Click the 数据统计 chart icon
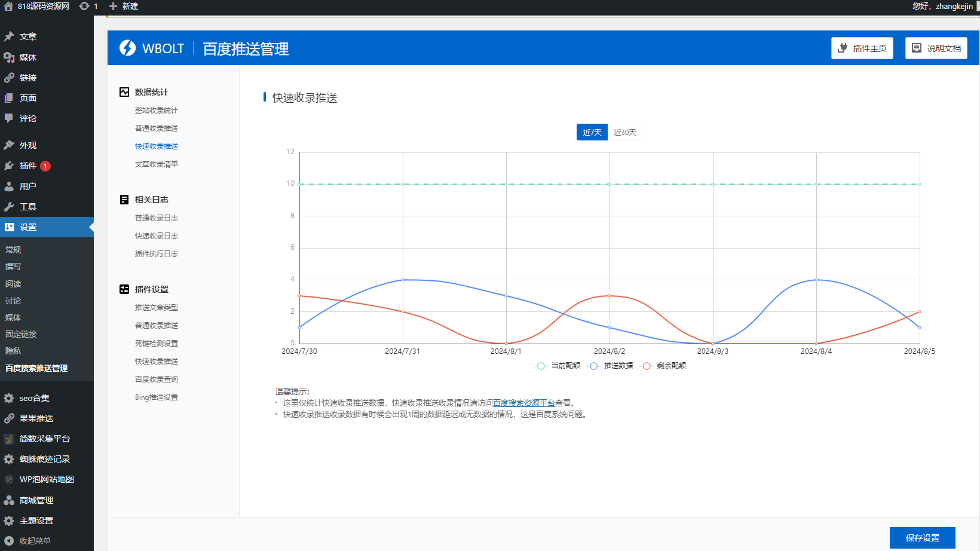 124,92
